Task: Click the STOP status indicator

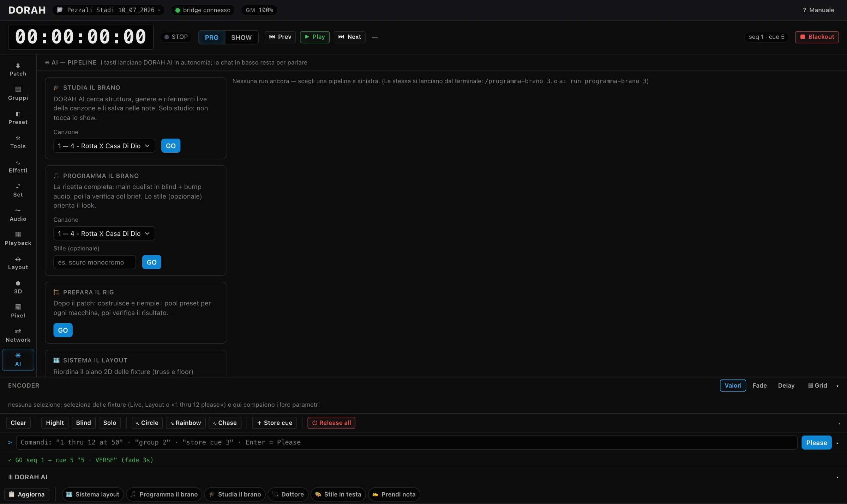Action: [176, 37]
